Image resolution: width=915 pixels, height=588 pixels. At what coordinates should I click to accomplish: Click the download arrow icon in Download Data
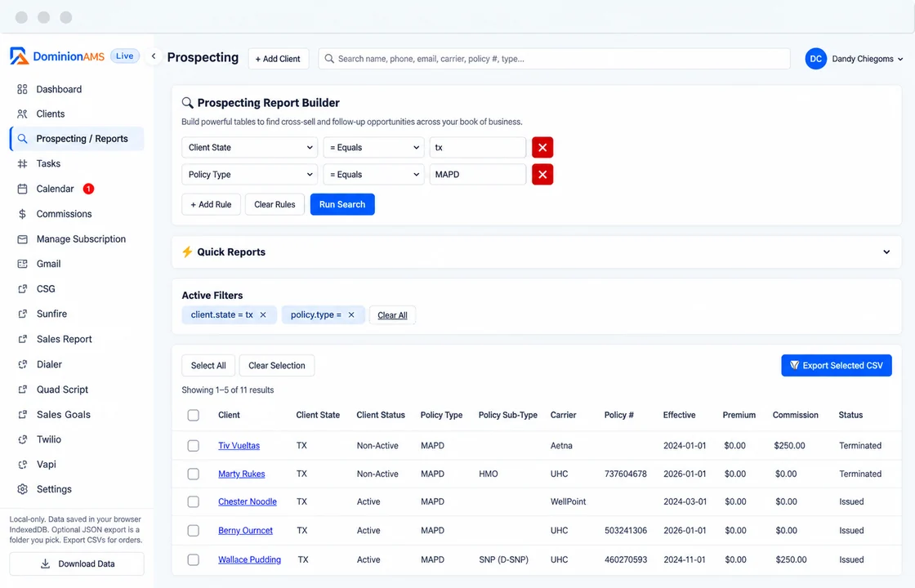click(45, 564)
